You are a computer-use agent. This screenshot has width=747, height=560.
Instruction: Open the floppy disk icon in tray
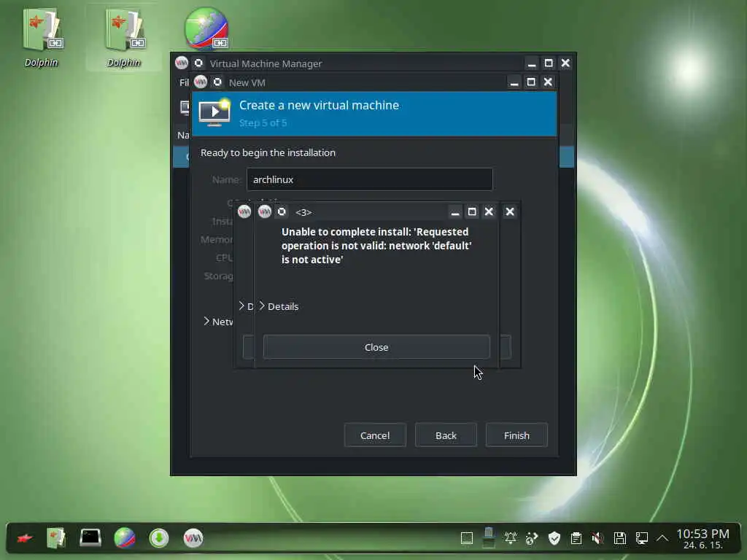tap(620, 539)
